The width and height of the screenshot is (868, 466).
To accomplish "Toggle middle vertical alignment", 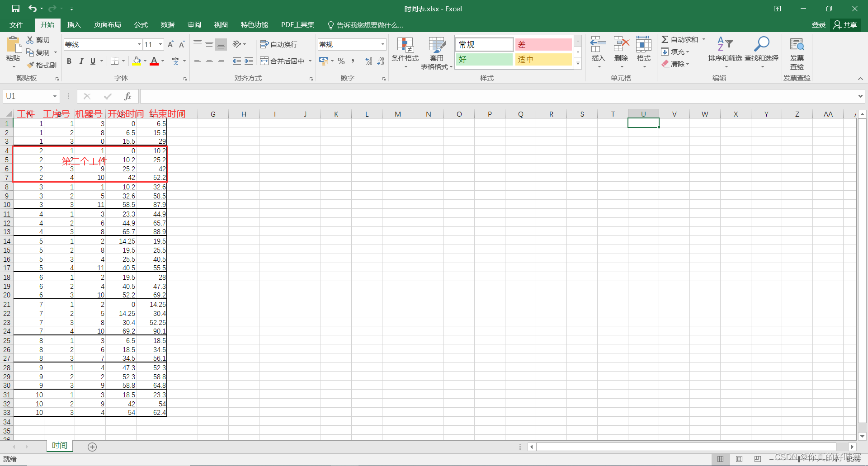I will [x=209, y=44].
